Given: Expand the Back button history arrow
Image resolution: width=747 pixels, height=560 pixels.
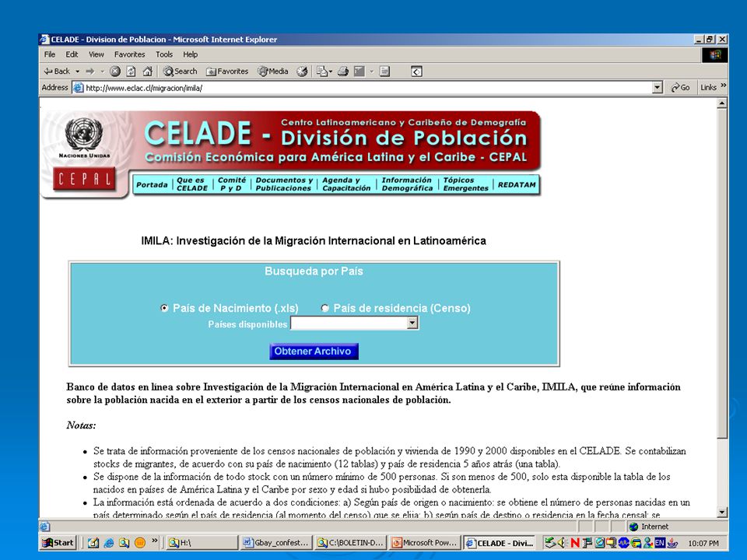Looking at the screenshot, I should tap(78, 72).
